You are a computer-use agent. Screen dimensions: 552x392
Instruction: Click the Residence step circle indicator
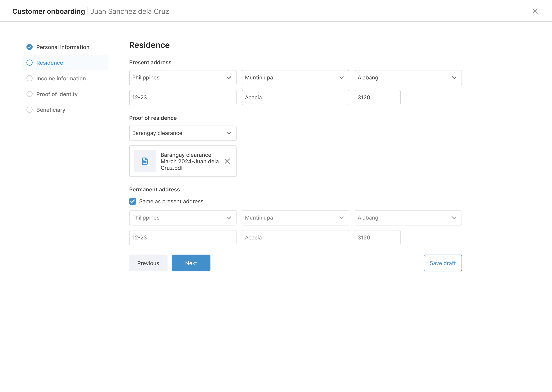point(30,63)
